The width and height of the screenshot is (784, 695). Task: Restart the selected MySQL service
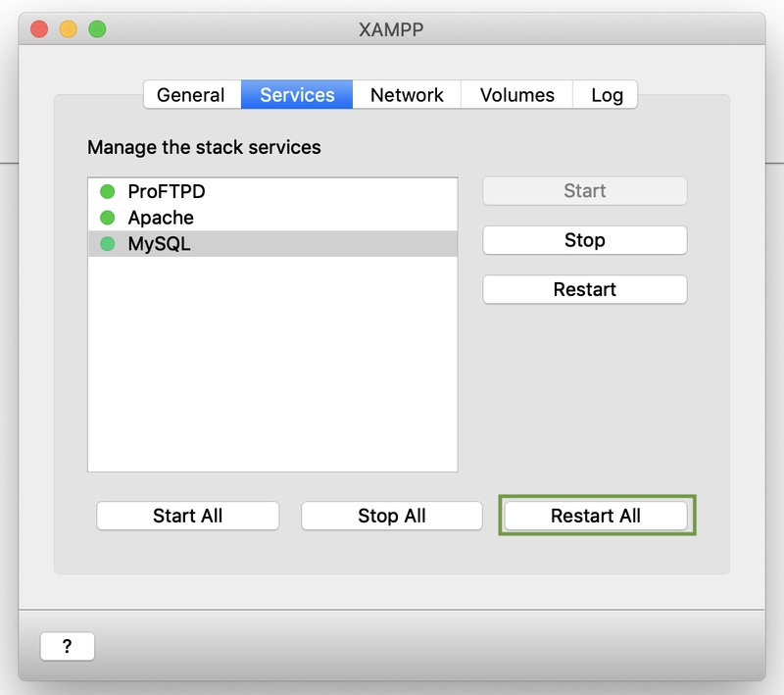(x=584, y=289)
